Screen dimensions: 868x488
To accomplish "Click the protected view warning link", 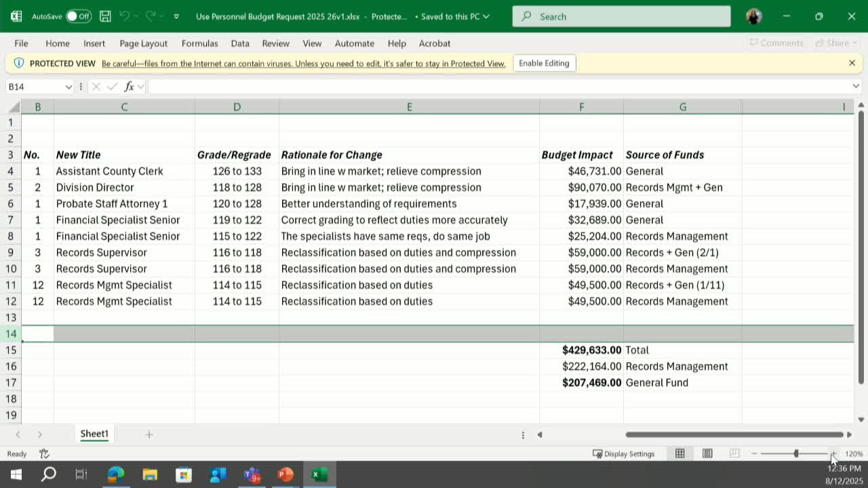I will pyautogui.click(x=303, y=64).
